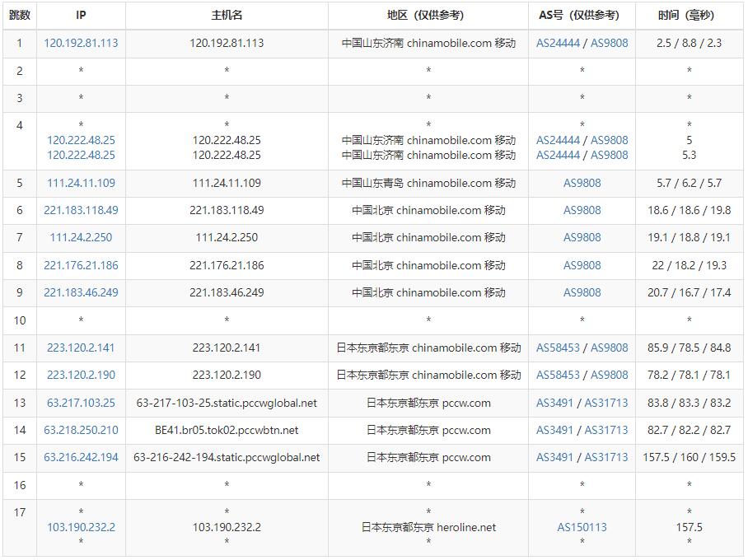Click AS9808 link in hop 11 row
The width and height of the screenshot is (748, 560).
click(610, 348)
